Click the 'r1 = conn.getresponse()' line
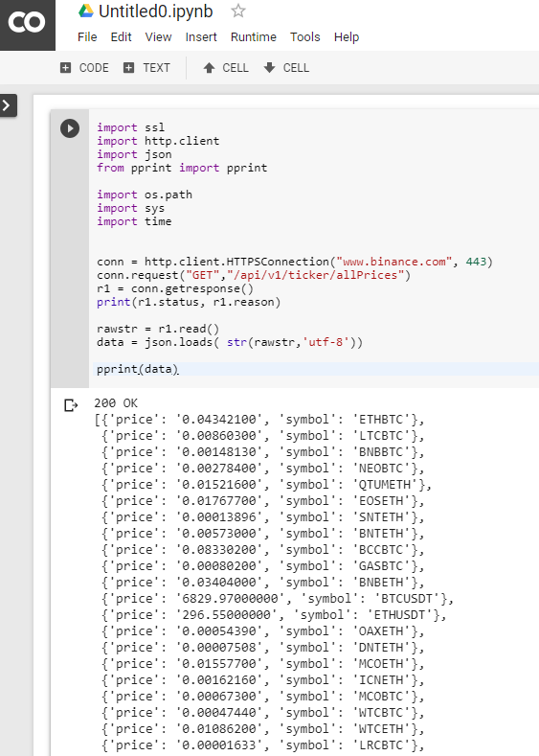 click(x=175, y=288)
